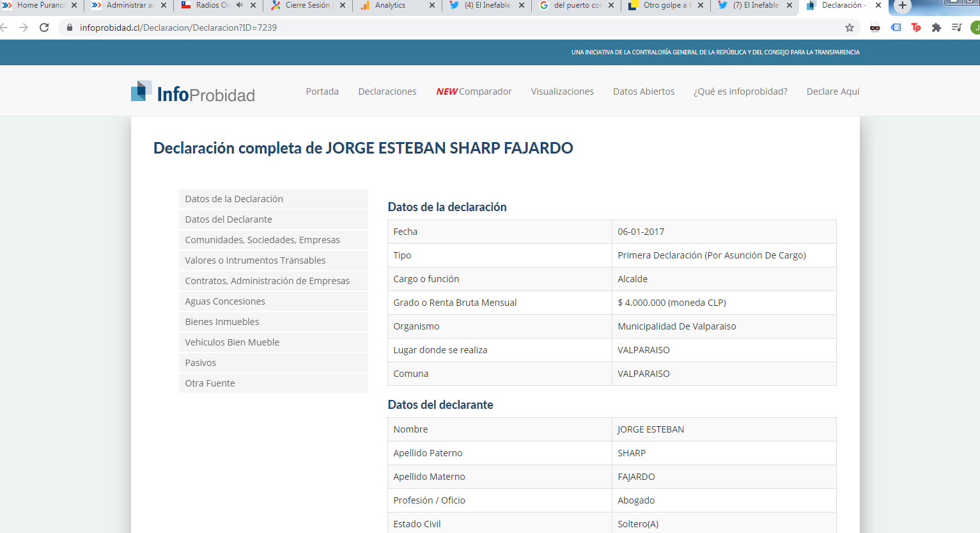The height and width of the screenshot is (533, 980).
Task: Open the NEW Comparador menu item
Action: [x=474, y=91]
